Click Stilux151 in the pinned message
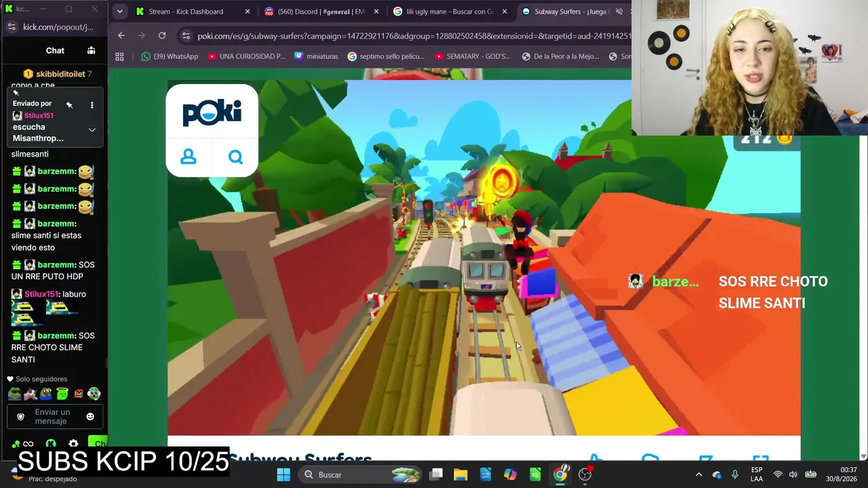868x488 pixels. (39, 115)
